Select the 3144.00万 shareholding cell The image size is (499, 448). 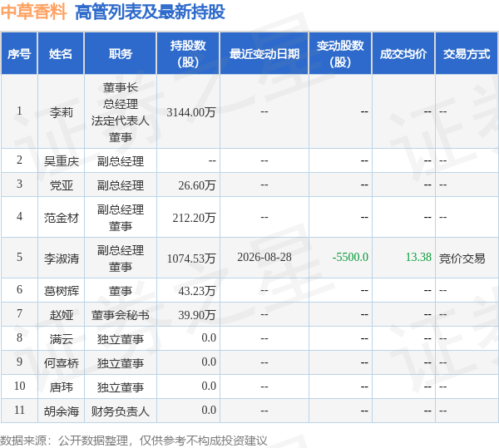click(x=191, y=112)
